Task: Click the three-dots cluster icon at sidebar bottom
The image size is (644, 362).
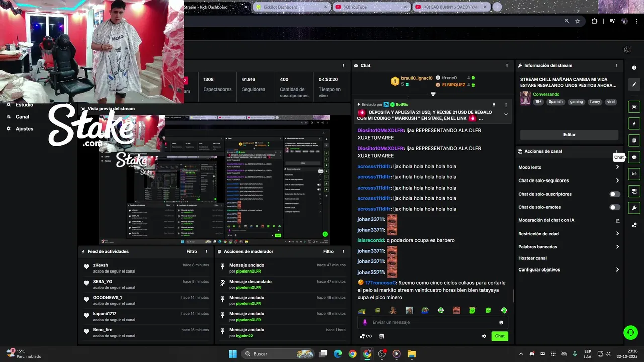Action: (x=634, y=225)
